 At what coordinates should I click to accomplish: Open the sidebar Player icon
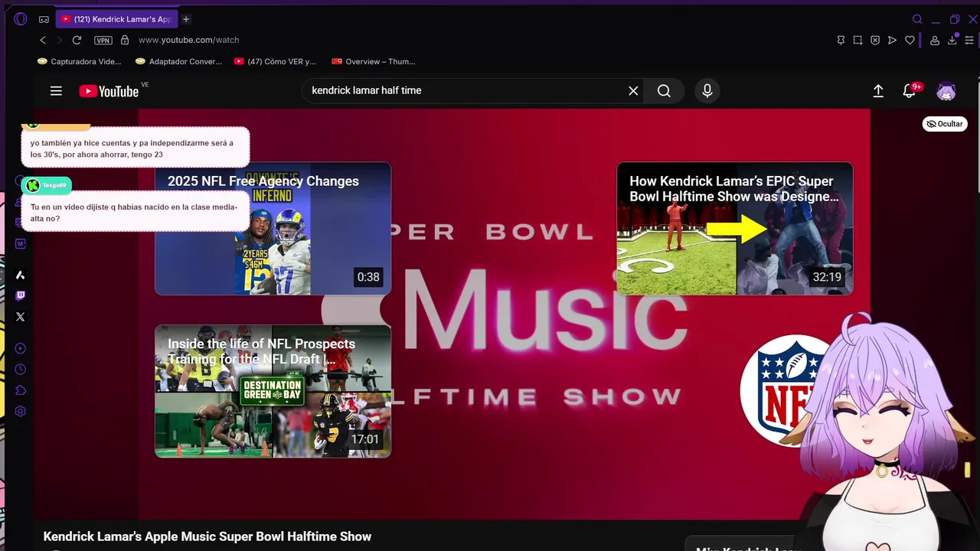pos(21,348)
